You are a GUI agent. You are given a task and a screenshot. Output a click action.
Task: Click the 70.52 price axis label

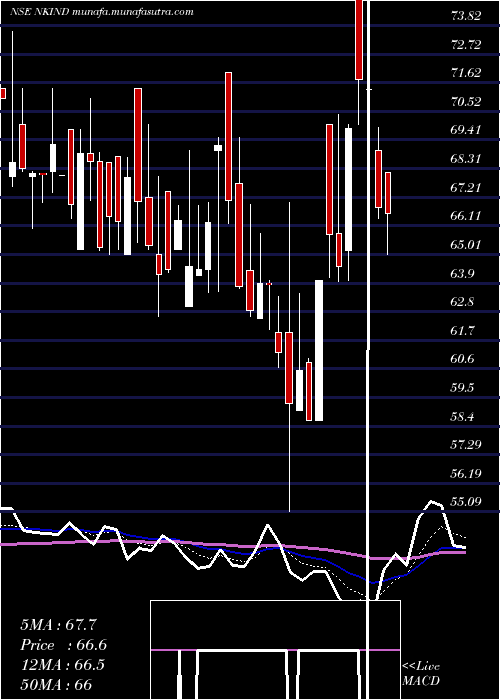[x=466, y=102]
